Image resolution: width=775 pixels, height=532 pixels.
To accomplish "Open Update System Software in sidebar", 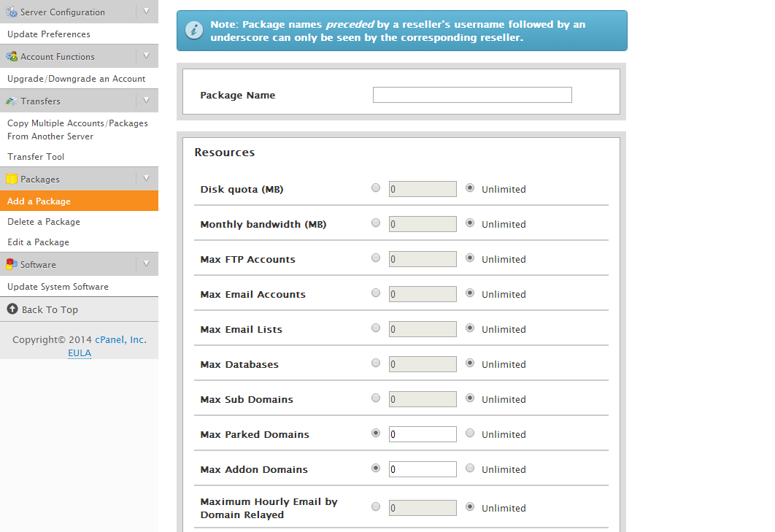I will pos(58,287).
